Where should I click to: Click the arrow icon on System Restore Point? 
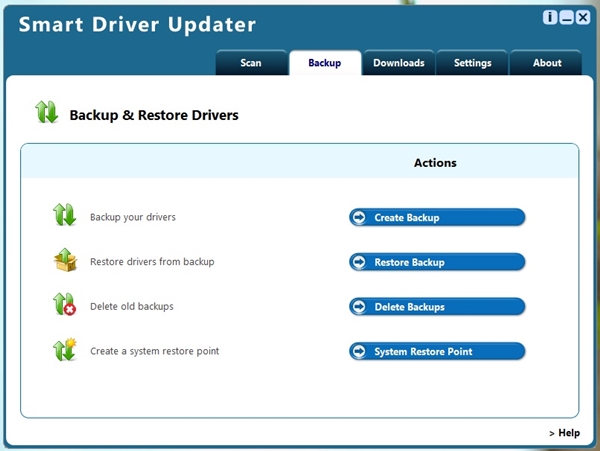[x=359, y=351]
